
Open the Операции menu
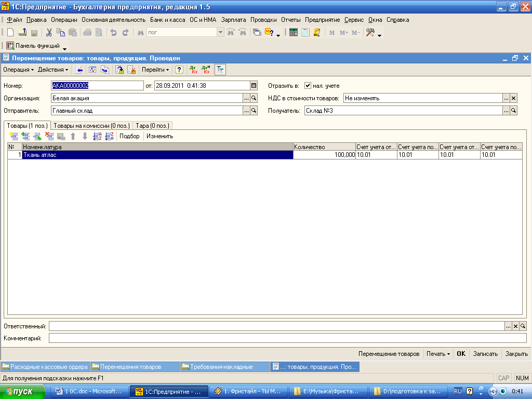[64, 20]
